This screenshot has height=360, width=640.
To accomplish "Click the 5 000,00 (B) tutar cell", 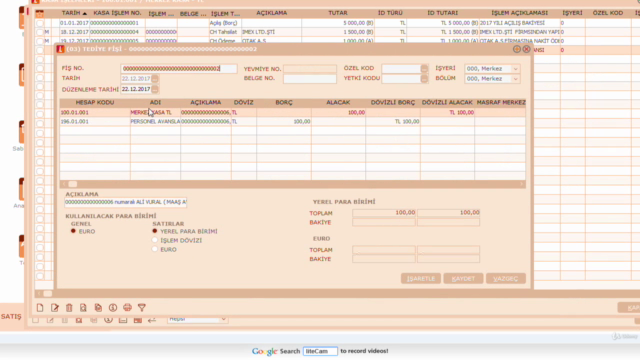I will click(338, 23).
